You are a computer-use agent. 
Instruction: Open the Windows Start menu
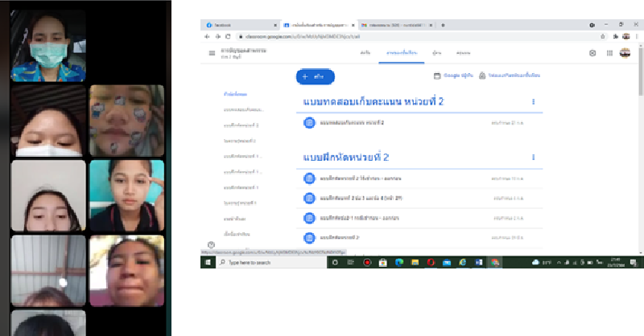(206, 263)
